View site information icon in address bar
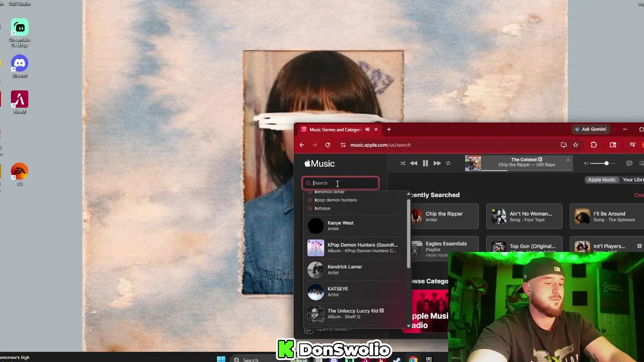Image resolution: width=644 pixels, height=362 pixels. pos(343,145)
